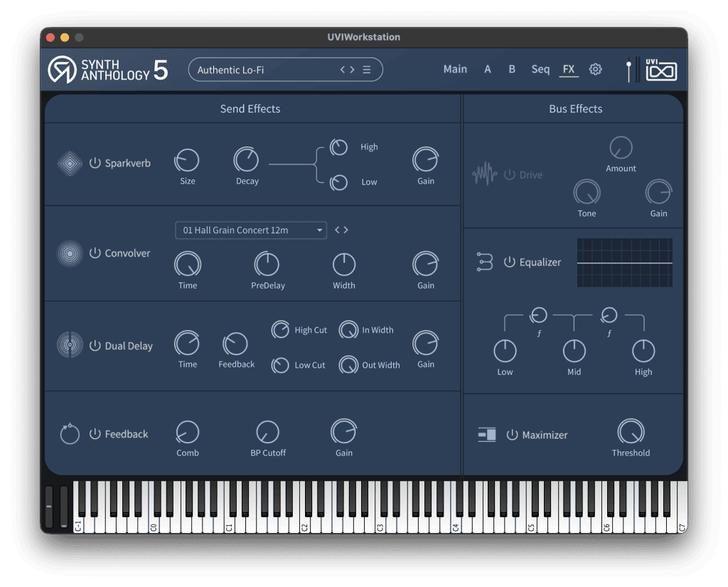Click the Dual Delay Time knob

(x=187, y=344)
